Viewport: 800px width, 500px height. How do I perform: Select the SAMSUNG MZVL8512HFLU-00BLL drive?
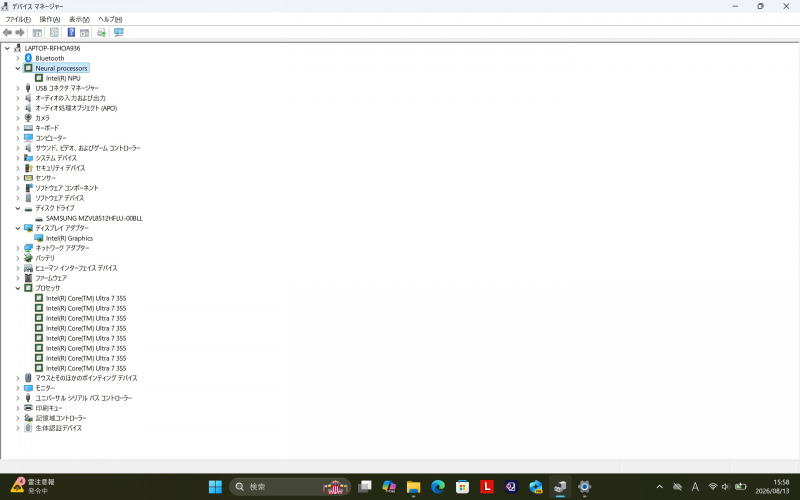tap(94, 218)
